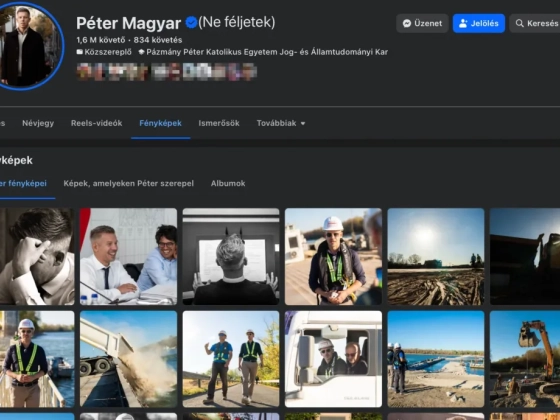Open black-and-white photo of man holding forehead
Image resolution: width=560 pixels, height=420 pixels.
pyautogui.click(x=37, y=256)
